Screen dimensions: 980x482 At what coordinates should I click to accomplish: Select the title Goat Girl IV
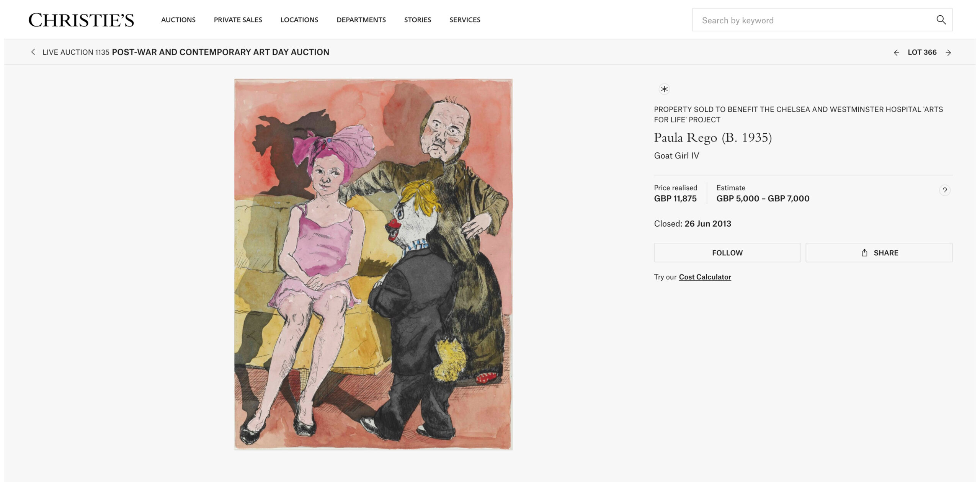676,155
